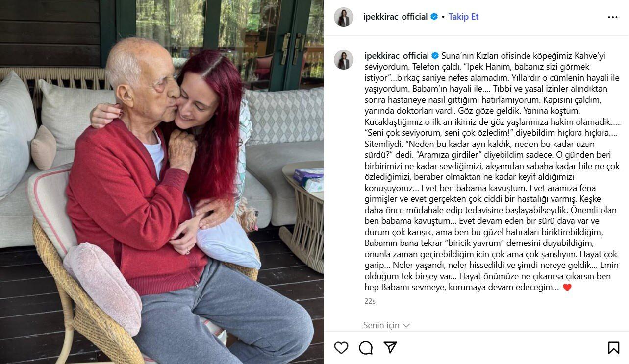The image size is (629, 364).
Task: Open ipekkirac_official username in the header
Action: 396,17
